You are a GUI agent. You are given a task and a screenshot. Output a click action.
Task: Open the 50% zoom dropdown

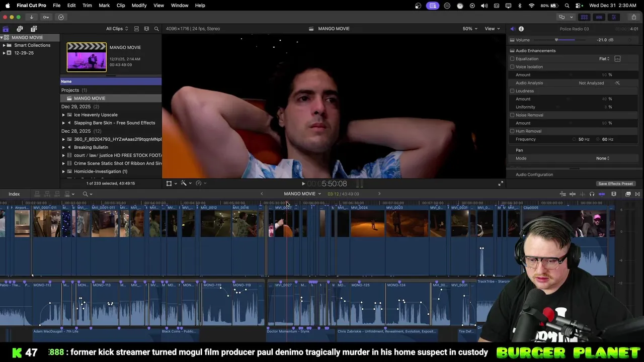click(x=470, y=29)
